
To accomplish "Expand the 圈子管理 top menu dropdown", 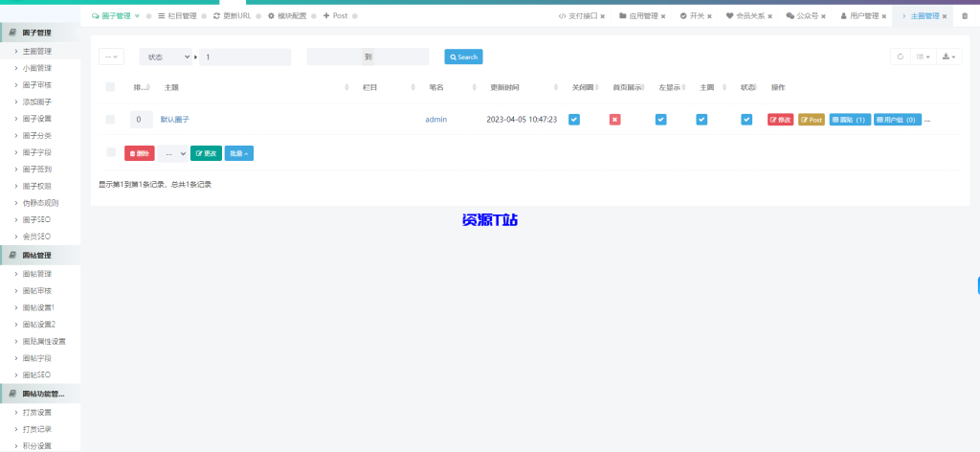I will (x=116, y=15).
